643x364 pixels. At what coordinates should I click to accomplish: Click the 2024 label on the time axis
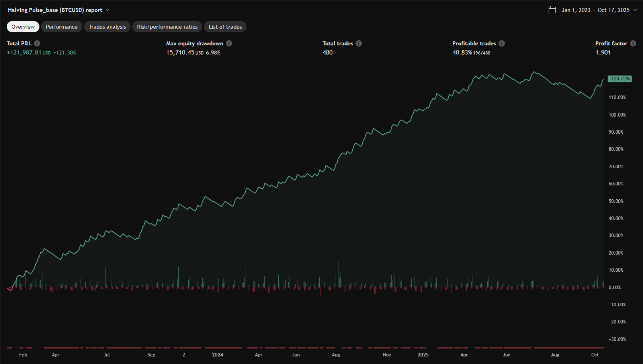point(217,355)
